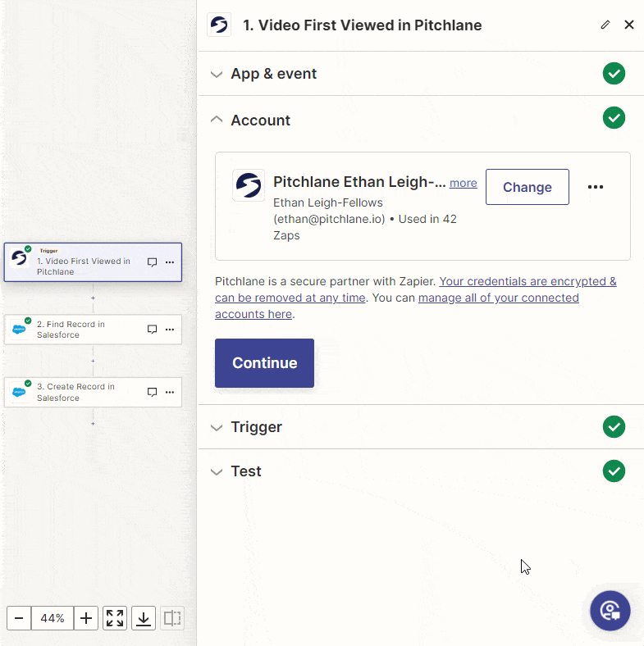
Task: Select step 1 Video First Viewed in Pitchlane
Action: pos(93,262)
